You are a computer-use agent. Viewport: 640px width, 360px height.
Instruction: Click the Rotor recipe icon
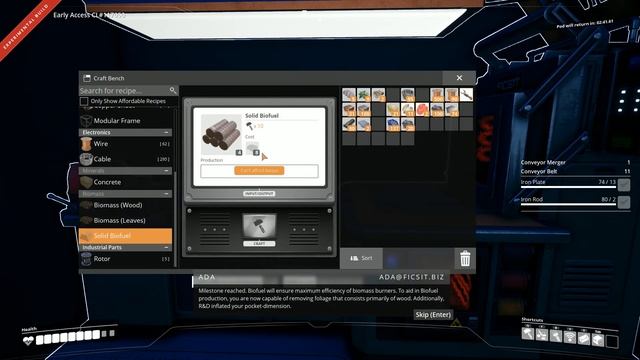86,259
